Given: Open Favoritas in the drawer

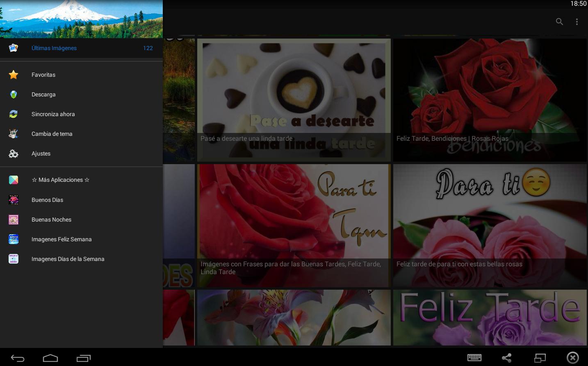Looking at the screenshot, I should [x=81, y=75].
